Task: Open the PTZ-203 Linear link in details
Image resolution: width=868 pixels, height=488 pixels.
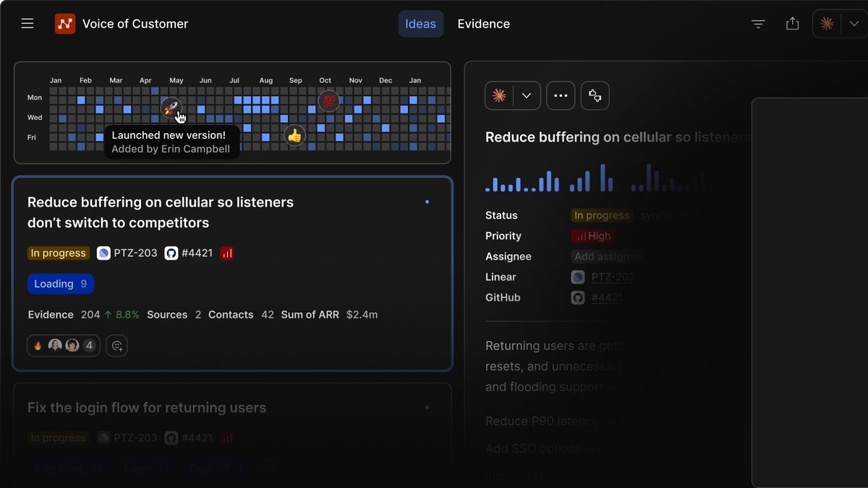Action: point(613,277)
